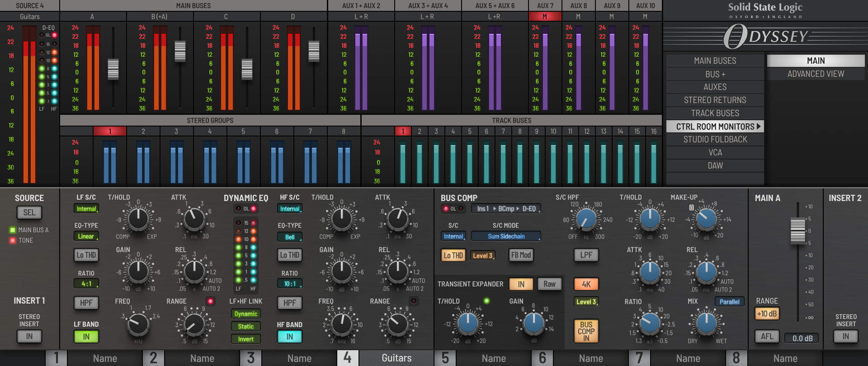The width and height of the screenshot is (868, 366).
Task: Toggle Transient Expander Raw button
Action: pos(550,284)
